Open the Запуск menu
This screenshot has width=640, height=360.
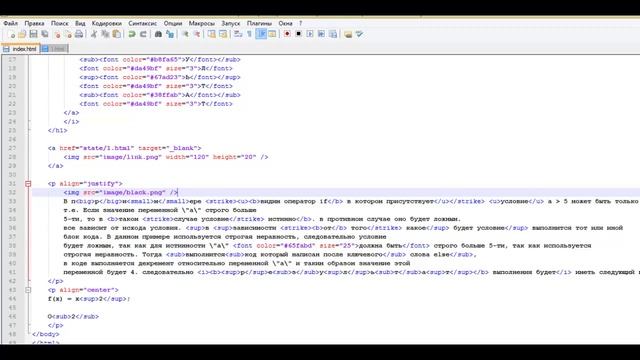(231, 23)
